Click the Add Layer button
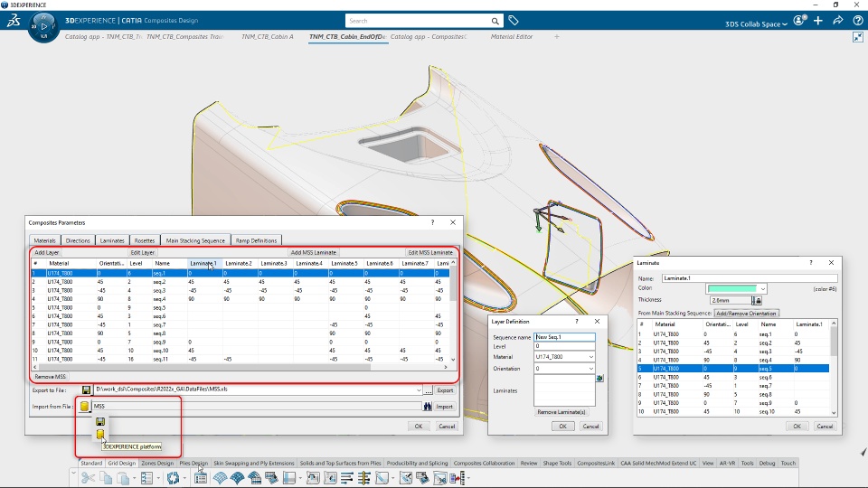 (47, 252)
